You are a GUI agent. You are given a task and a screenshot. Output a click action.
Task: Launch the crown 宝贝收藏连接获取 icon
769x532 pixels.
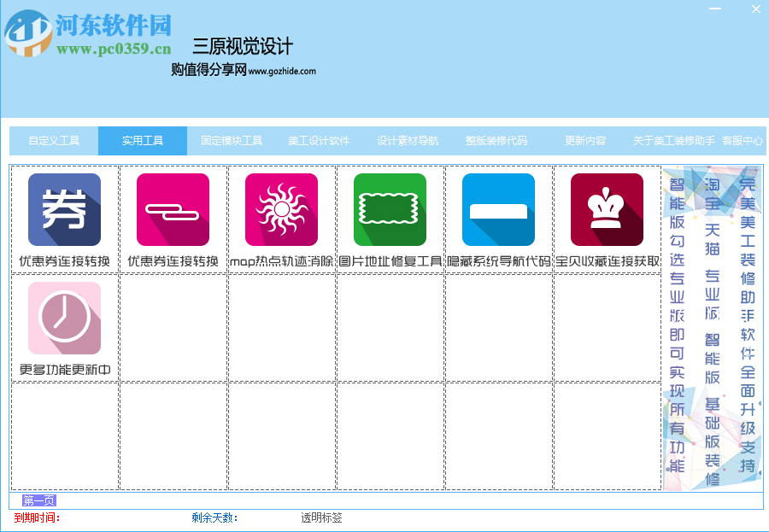coord(607,209)
